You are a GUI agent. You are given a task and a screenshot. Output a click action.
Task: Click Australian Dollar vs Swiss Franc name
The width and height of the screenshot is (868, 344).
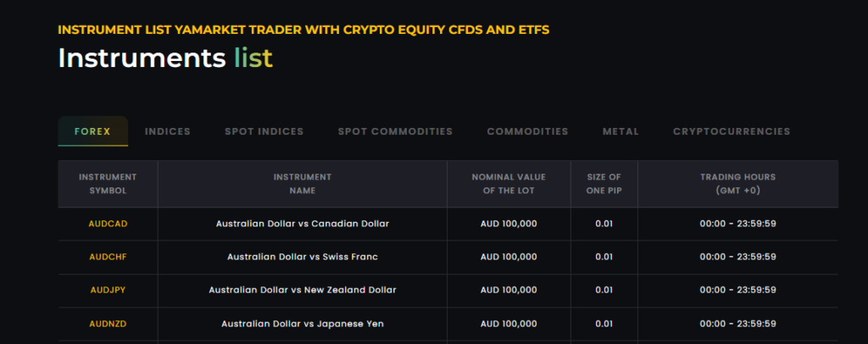[303, 257]
